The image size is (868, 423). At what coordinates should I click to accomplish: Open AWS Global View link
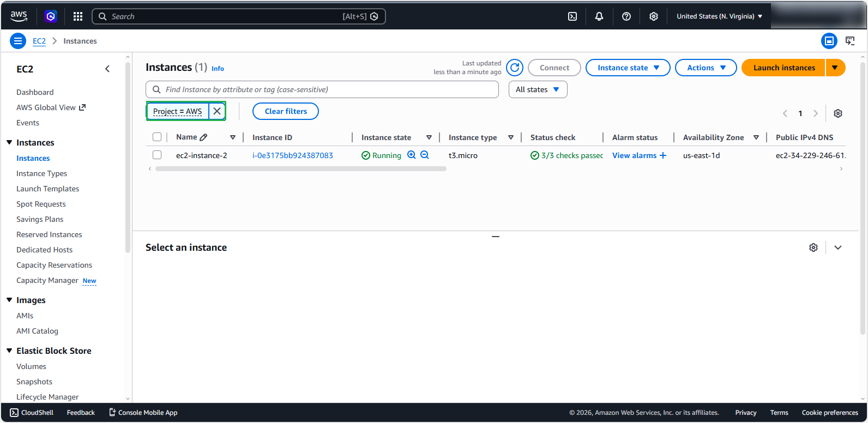click(x=51, y=107)
